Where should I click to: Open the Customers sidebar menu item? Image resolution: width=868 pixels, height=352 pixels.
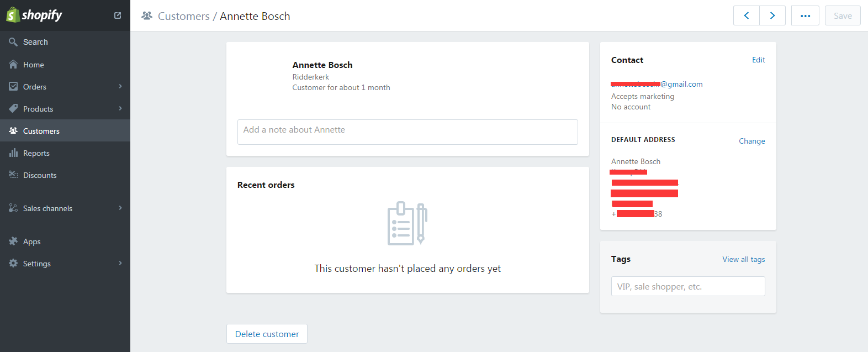click(x=41, y=131)
